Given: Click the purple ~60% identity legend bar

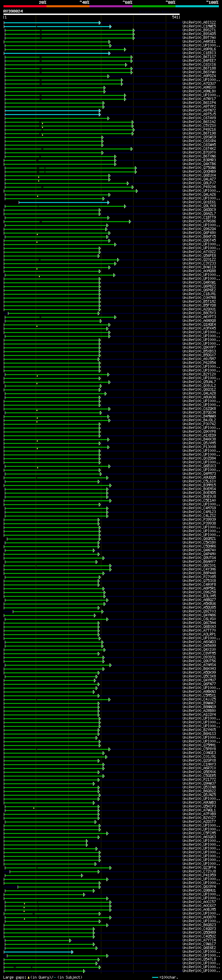Looking at the screenshot, I should [x=111, y=6].
